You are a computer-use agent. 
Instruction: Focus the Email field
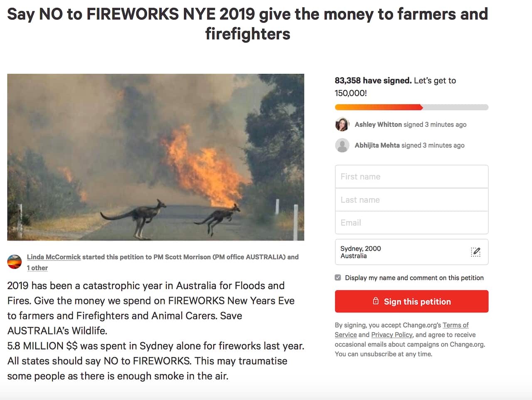[411, 223]
